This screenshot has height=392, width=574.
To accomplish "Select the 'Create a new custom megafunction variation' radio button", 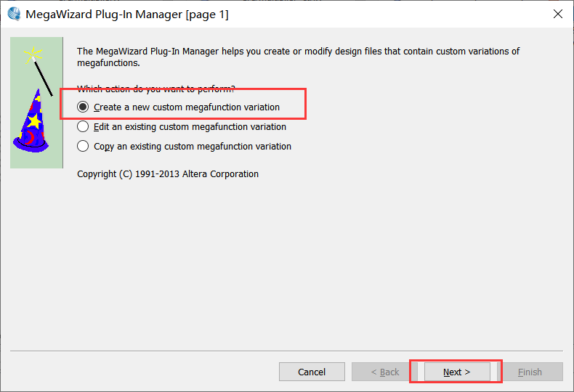I will pos(83,107).
